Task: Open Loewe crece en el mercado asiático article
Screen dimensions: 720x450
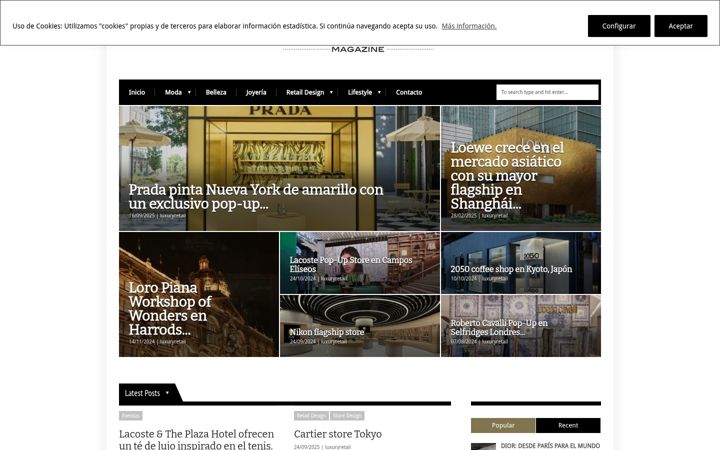Action: [507, 175]
